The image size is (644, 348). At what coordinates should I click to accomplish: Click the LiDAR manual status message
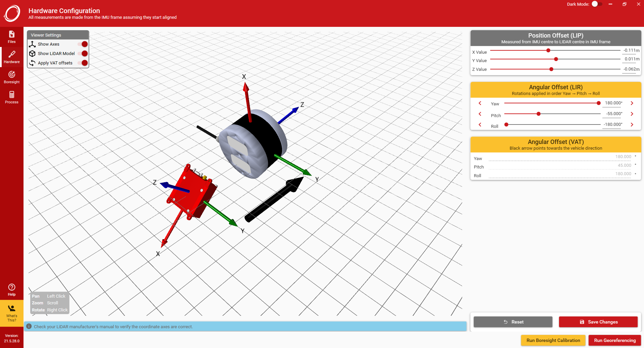click(113, 327)
